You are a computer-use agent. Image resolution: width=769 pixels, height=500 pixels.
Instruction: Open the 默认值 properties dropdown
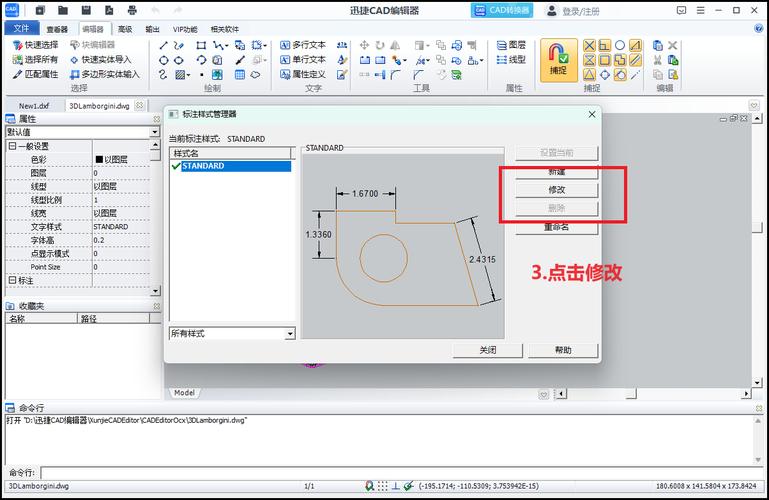154,132
